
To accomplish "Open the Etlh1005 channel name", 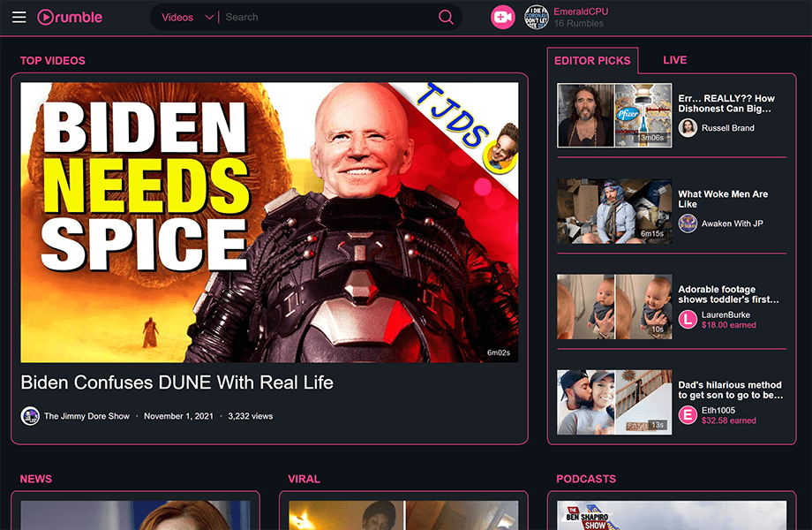I will click(x=718, y=411).
